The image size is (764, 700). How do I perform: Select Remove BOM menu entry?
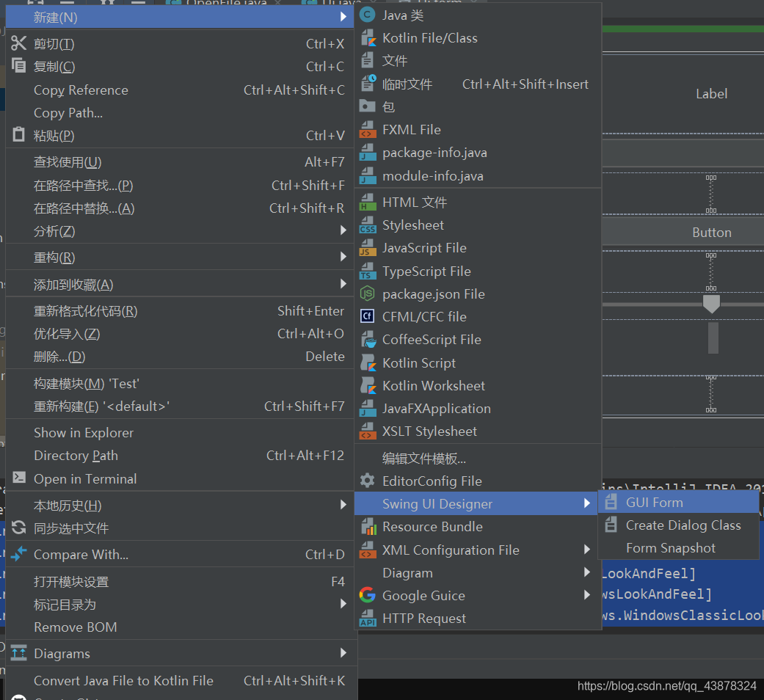179,627
